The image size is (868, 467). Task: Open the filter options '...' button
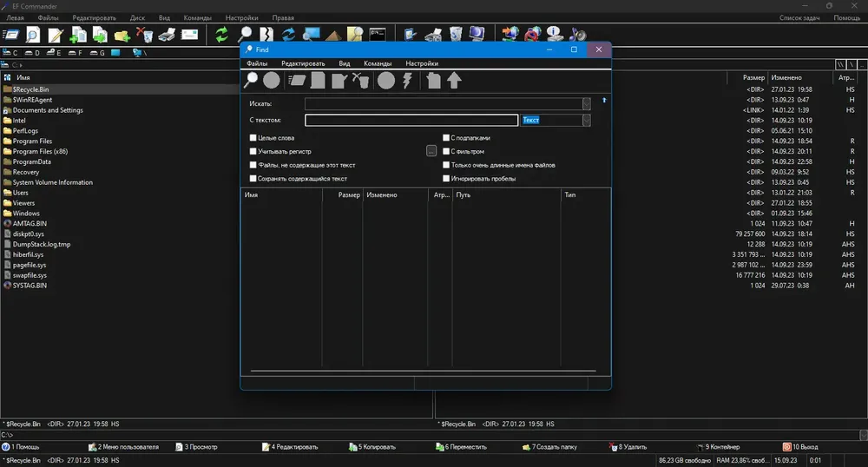coord(431,151)
